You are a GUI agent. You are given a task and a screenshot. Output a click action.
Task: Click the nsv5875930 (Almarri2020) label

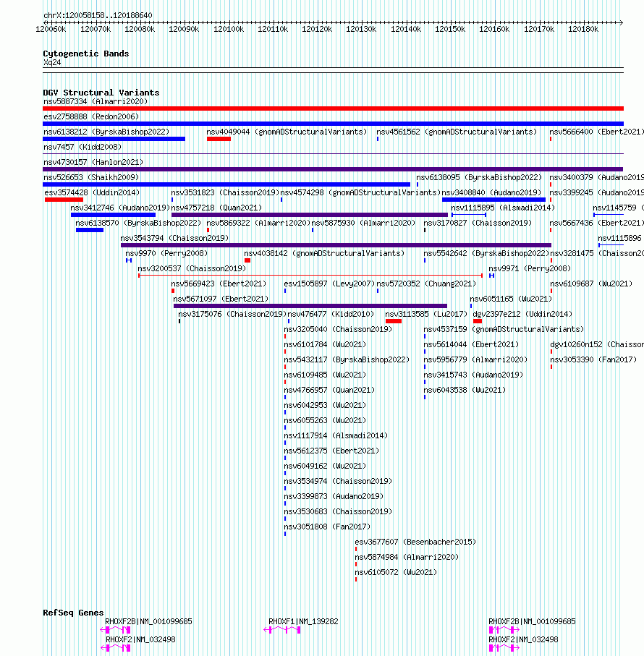click(363, 223)
